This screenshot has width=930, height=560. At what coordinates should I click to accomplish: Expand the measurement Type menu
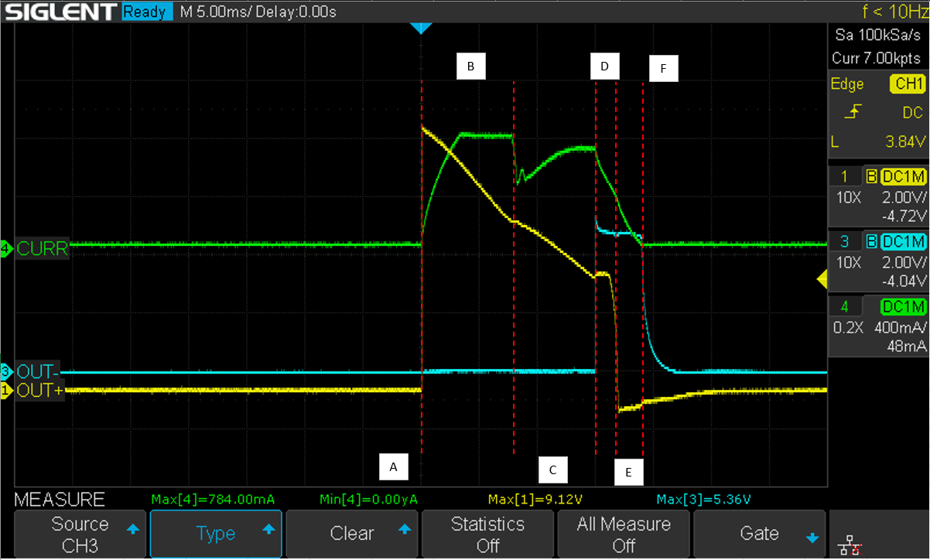point(216,534)
